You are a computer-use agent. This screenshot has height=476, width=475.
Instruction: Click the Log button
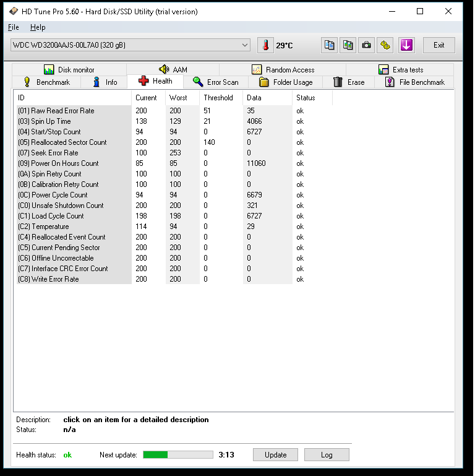[x=327, y=455]
